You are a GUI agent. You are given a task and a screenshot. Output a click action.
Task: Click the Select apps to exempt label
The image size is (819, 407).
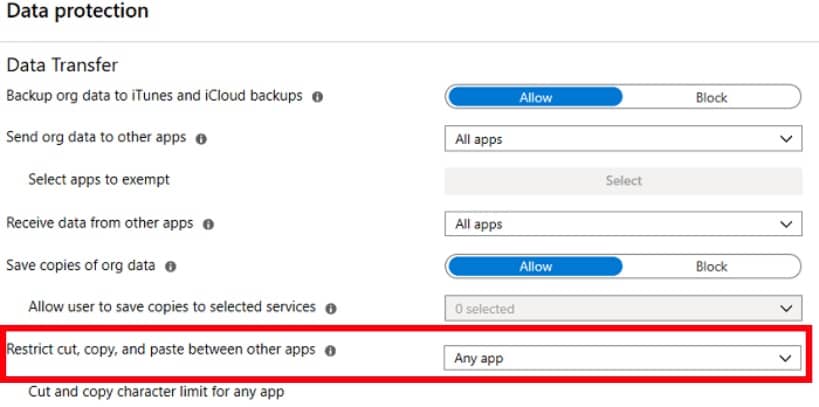tap(99, 180)
